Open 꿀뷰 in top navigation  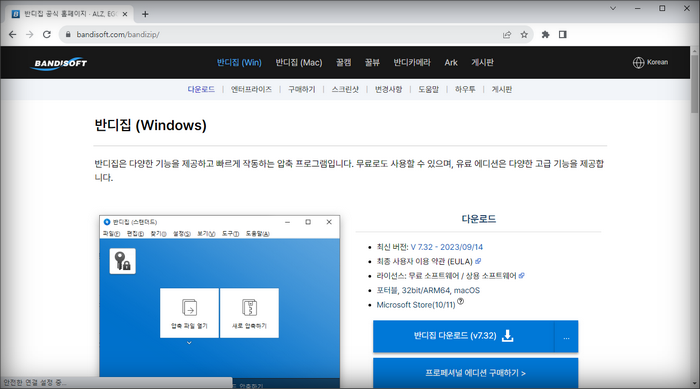point(372,63)
